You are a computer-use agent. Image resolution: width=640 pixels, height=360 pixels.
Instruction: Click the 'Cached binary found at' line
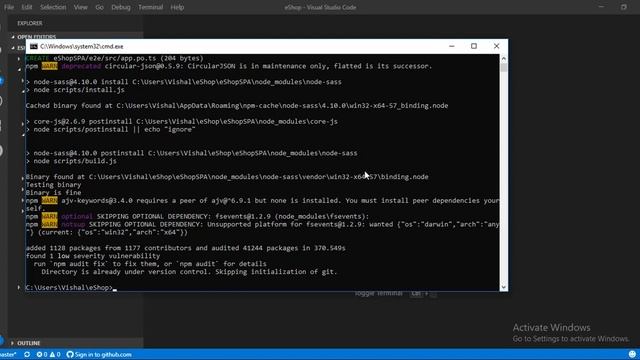(237, 105)
